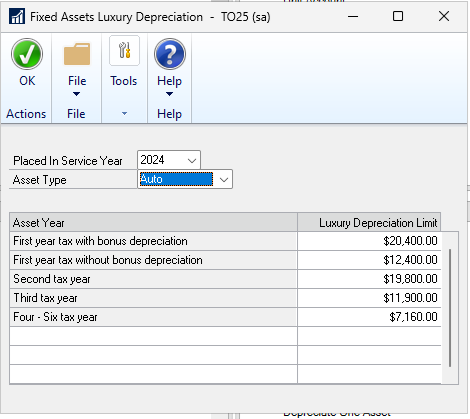470x419 pixels.
Task: Click the blue Help question mark icon
Action: pos(170,54)
